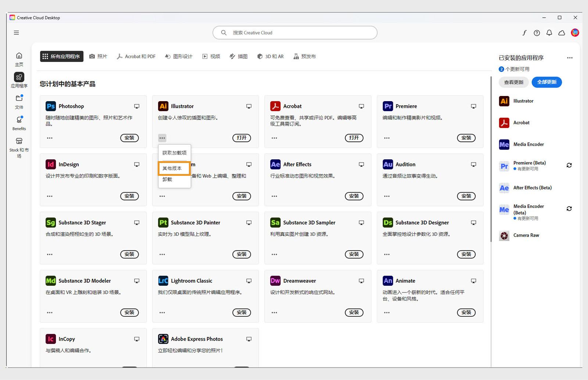Switch to the 视频 tab
The width and height of the screenshot is (588, 380).
(211, 56)
